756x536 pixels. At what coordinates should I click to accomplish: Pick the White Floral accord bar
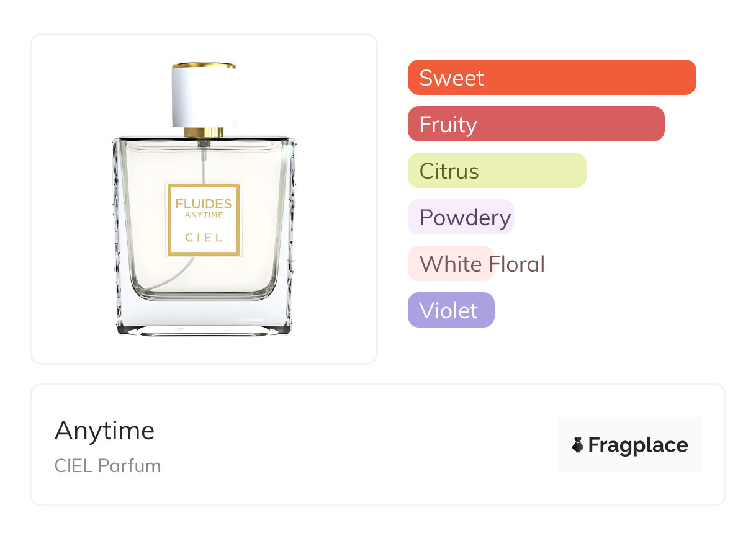tap(451, 264)
